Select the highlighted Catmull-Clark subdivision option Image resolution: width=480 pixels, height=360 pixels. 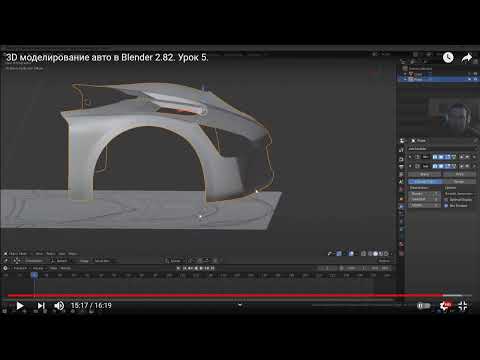pos(425,182)
